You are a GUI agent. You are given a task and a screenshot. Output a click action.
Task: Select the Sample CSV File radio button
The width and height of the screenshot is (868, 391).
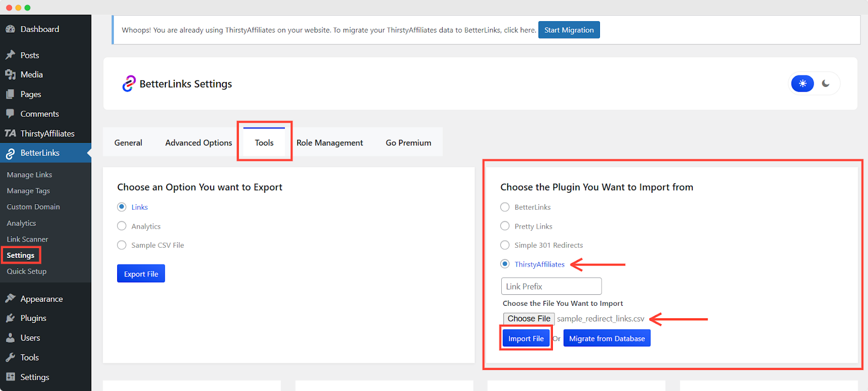point(122,245)
